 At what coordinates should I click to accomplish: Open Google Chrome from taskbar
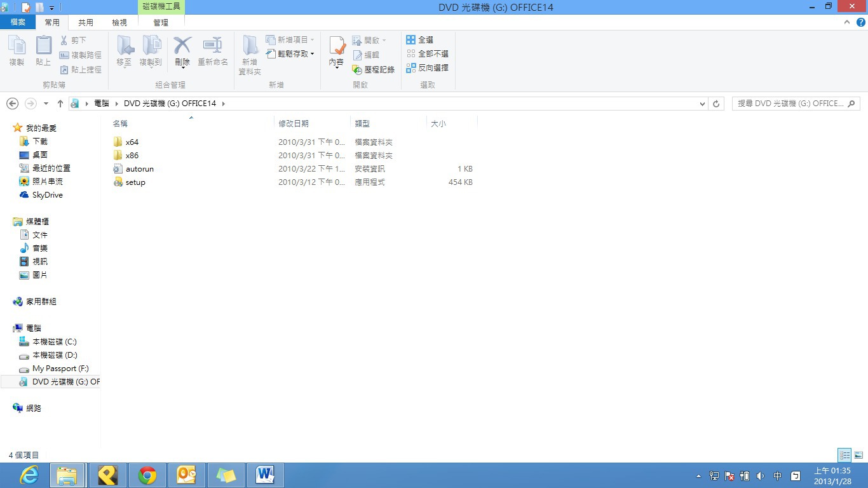pyautogui.click(x=147, y=475)
